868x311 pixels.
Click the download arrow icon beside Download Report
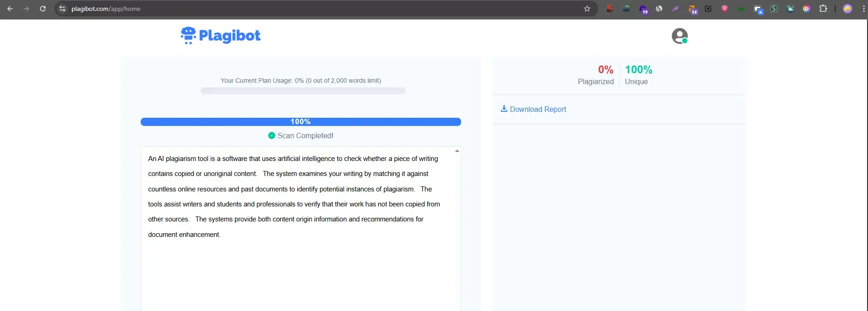pos(504,109)
